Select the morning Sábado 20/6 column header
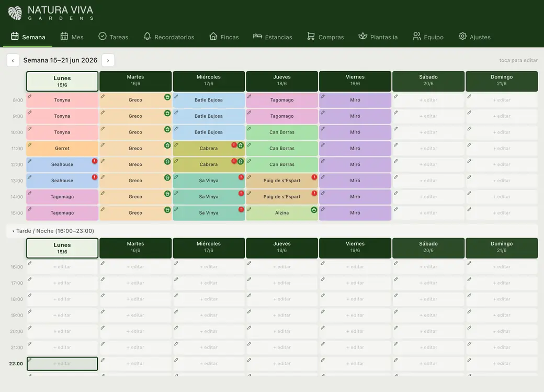The width and height of the screenshot is (544, 392). pos(428,81)
